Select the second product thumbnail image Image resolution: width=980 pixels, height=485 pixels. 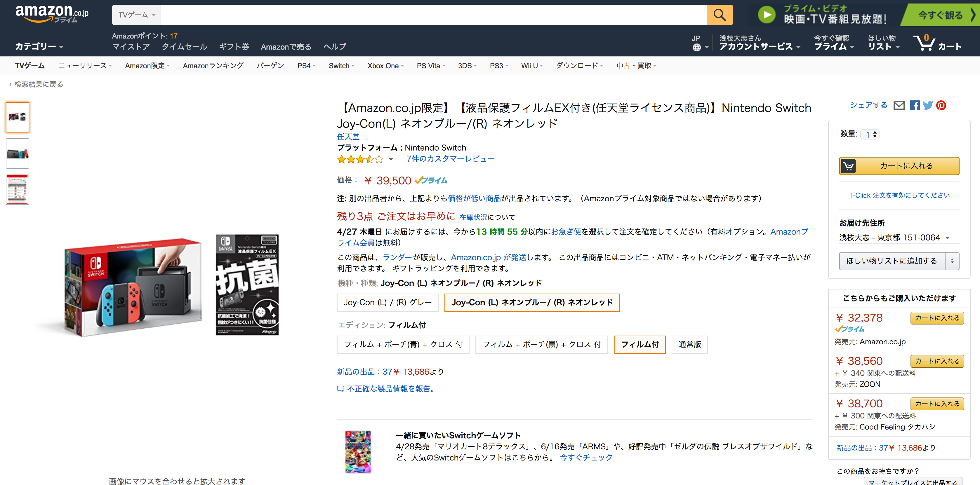[18, 153]
